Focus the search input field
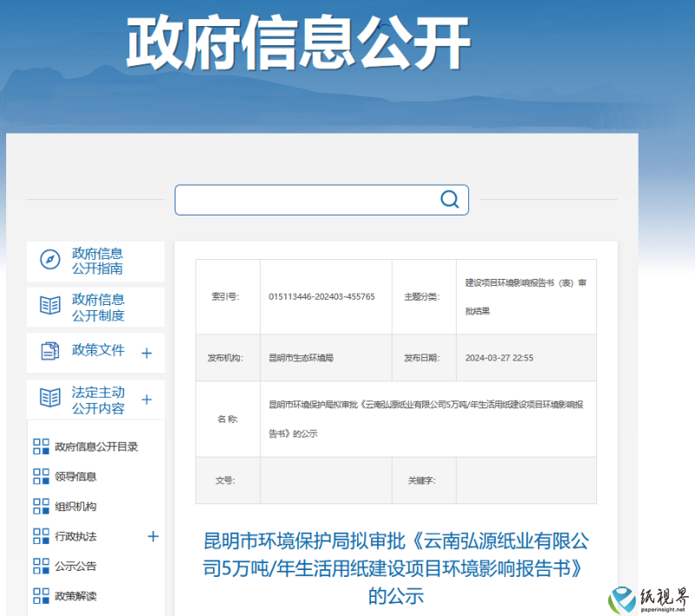695x616 pixels. point(321,200)
